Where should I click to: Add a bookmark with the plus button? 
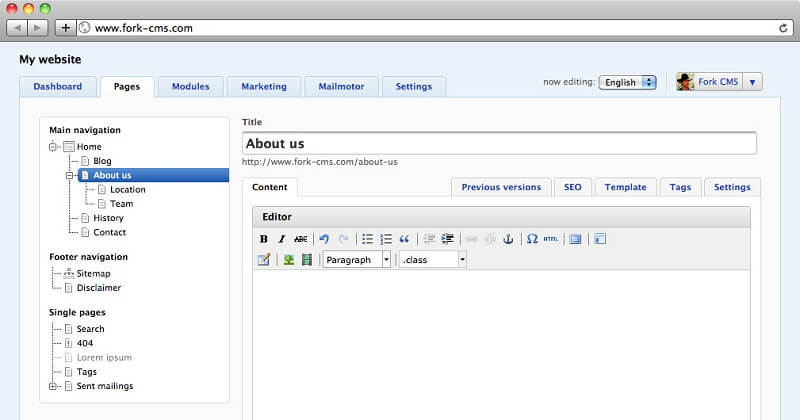tap(65, 28)
